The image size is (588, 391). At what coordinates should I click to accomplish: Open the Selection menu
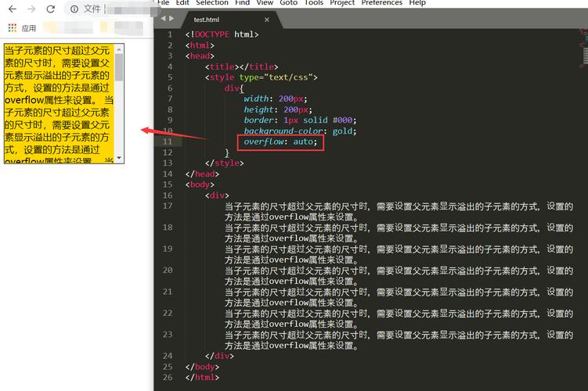click(x=212, y=2)
